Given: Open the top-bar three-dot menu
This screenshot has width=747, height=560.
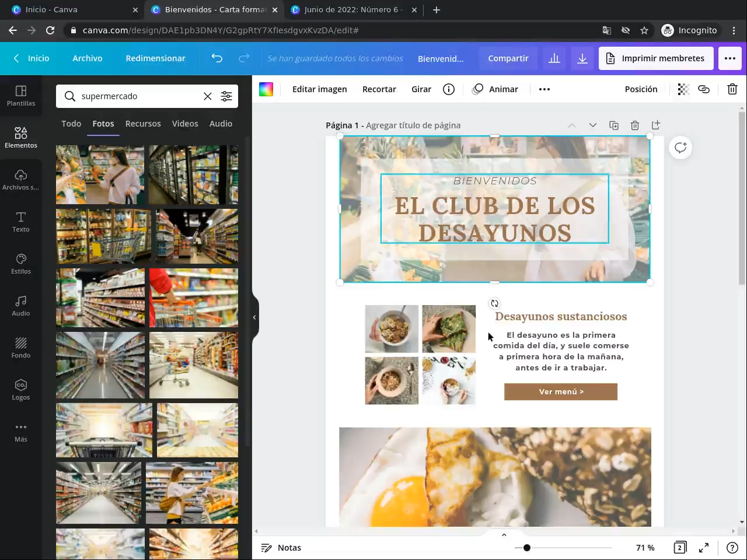Looking at the screenshot, I should 730,58.
